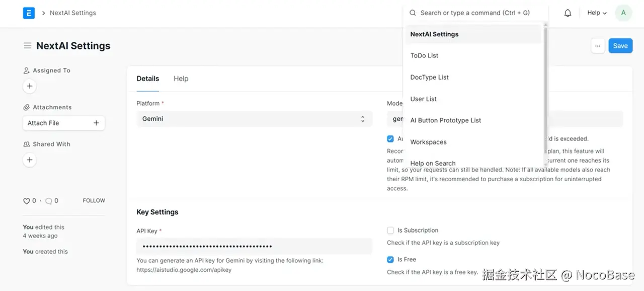This screenshot has width=644, height=291.
Task: Open the three-dot more actions menu
Action: point(597,46)
